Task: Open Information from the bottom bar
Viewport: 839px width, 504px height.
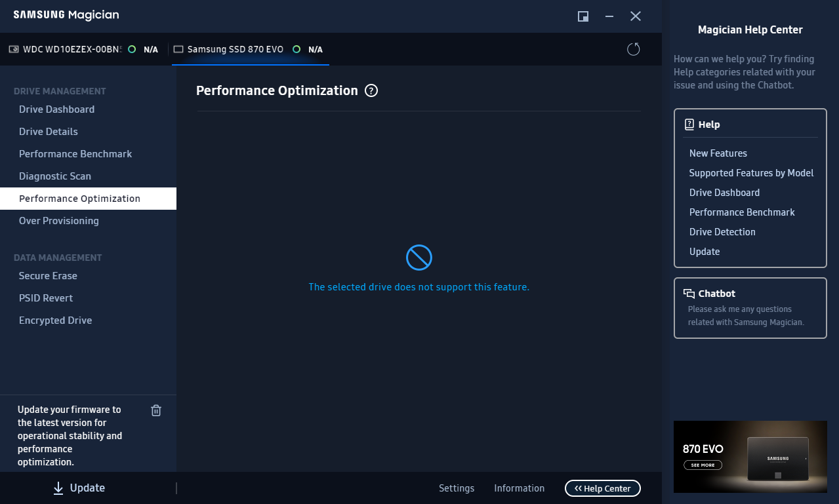Action: [519, 488]
